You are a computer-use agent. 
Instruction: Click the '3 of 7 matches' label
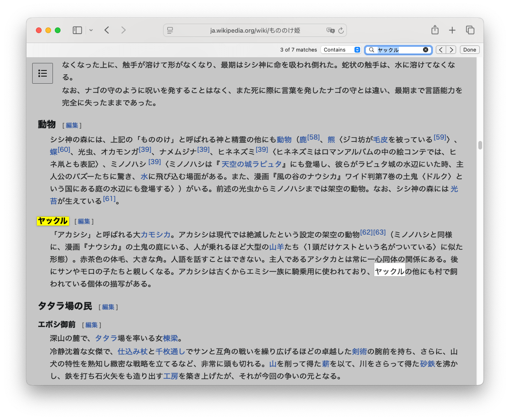tap(298, 50)
